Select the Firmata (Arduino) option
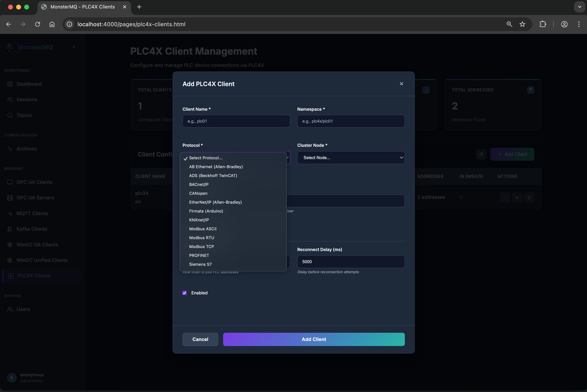This screenshot has width=587, height=392. tap(206, 211)
